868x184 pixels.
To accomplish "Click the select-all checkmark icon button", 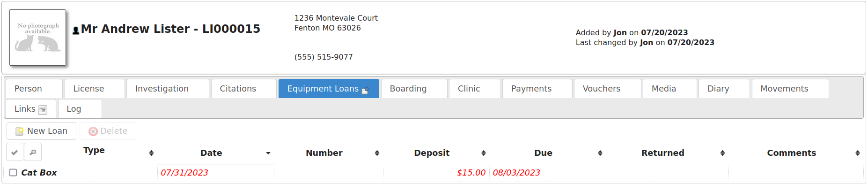I will pyautogui.click(x=15, y=152).
